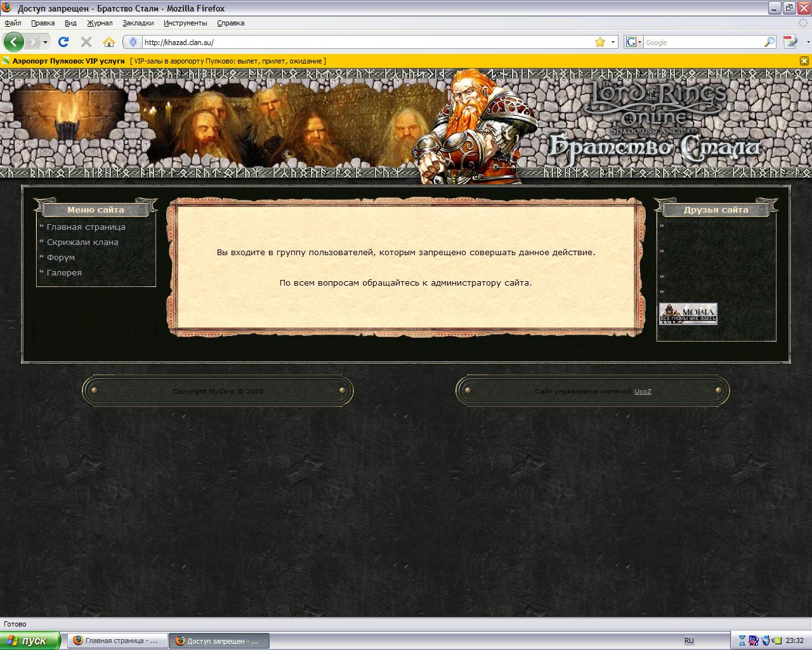Click the 23:32 system clock
This screenshot has height=650, width=812.
coord(795,640)
